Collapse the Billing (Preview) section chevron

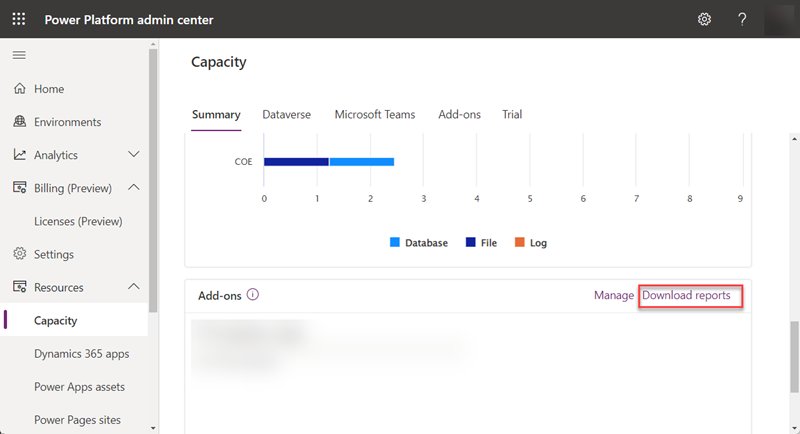(134, 188)
